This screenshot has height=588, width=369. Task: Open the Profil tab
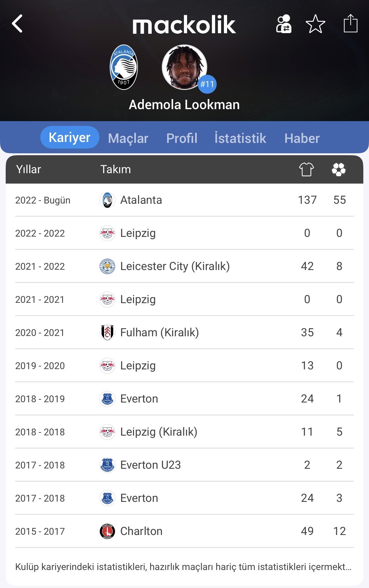(182, 138)
